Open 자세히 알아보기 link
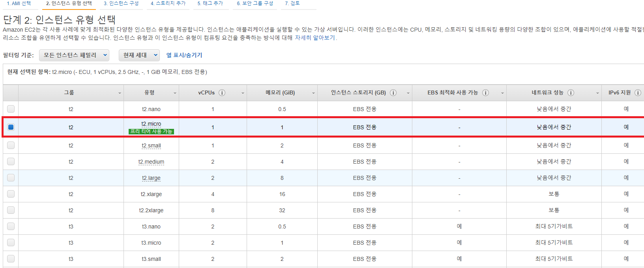Viewport: 644px width, 268px height. point(315,38)
